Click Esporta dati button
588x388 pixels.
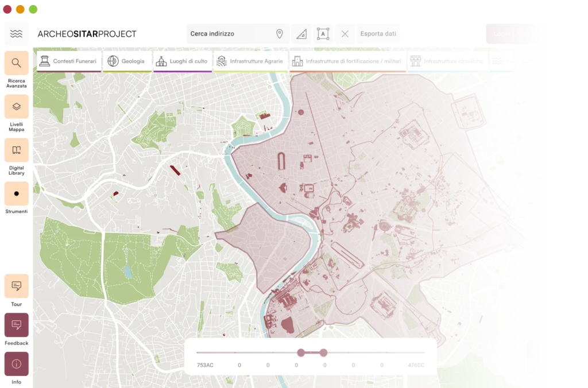(x=378, y=34)
